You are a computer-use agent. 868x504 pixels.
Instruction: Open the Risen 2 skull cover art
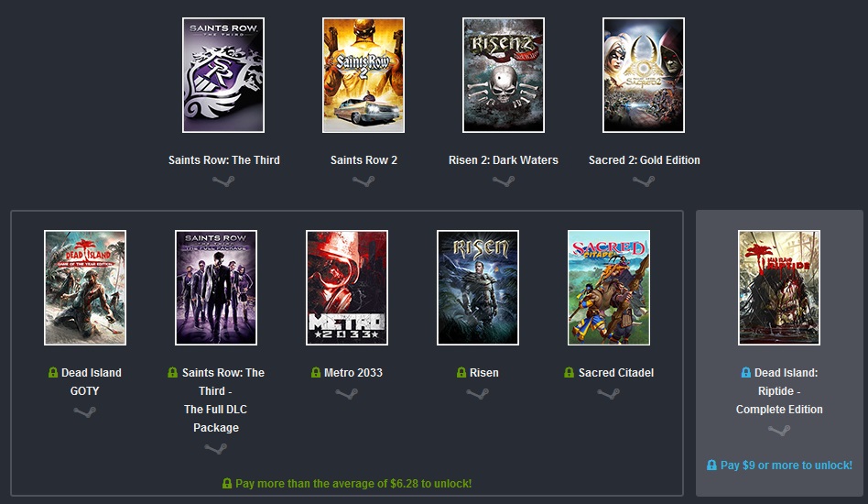point(504,75)
